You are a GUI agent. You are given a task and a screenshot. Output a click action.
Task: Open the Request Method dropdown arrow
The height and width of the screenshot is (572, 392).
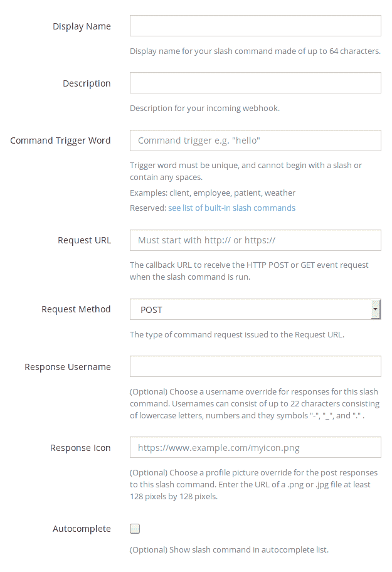(x=376, y=309)
